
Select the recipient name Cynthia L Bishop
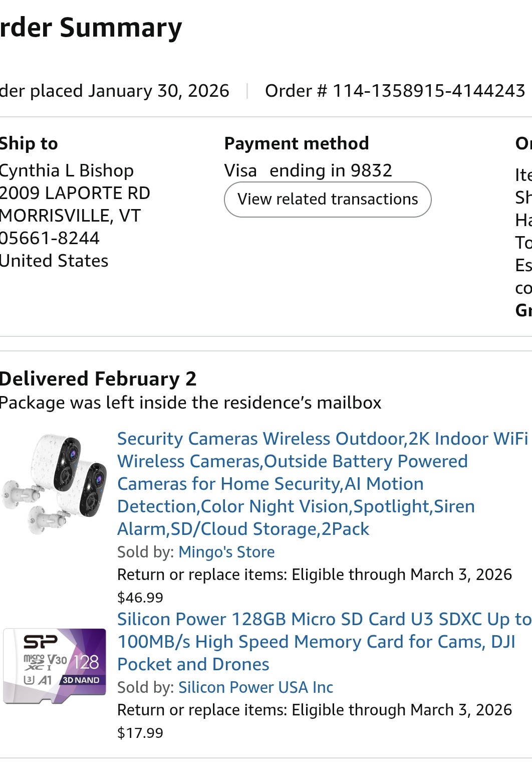(x=67, y=170)
